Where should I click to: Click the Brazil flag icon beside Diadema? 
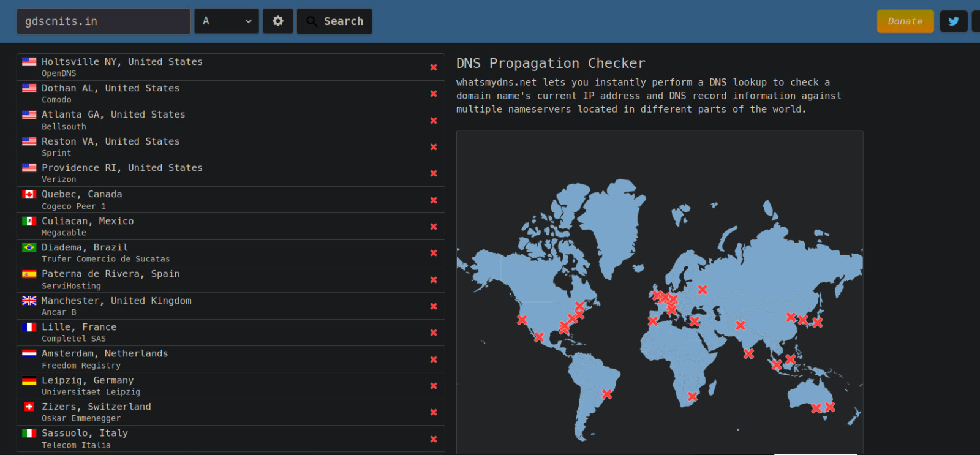click(x=29, y=247)
